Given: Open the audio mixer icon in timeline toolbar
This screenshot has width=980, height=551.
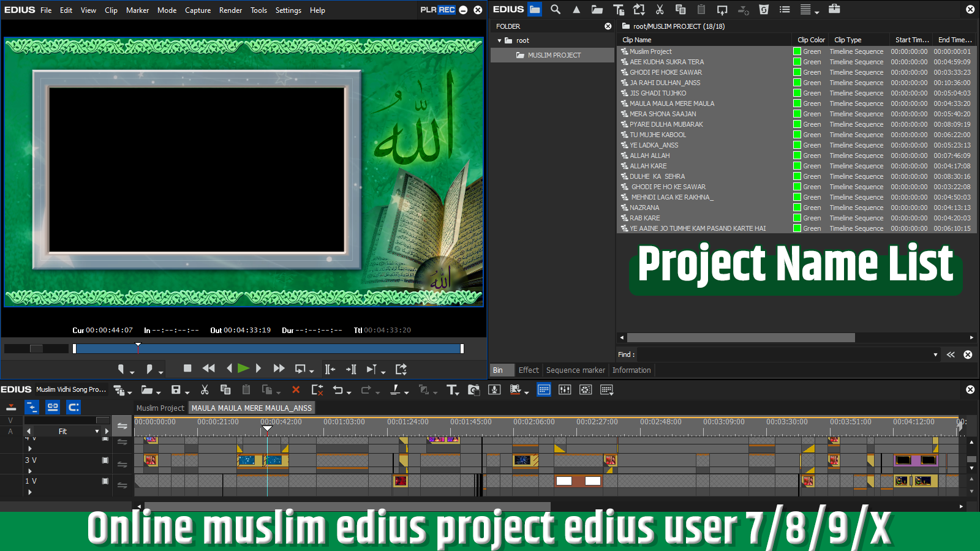Looking at the screenshot, I should 565,390.
